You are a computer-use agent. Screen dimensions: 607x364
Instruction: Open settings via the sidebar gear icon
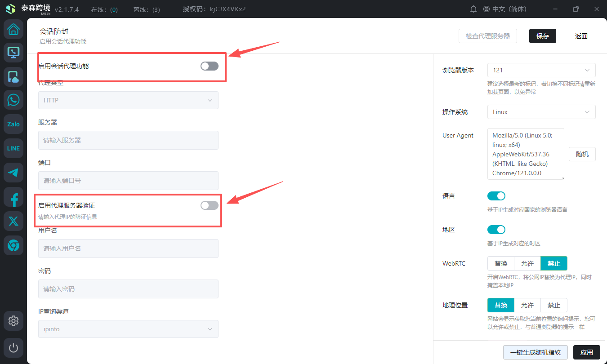click(x=13, y=321)
